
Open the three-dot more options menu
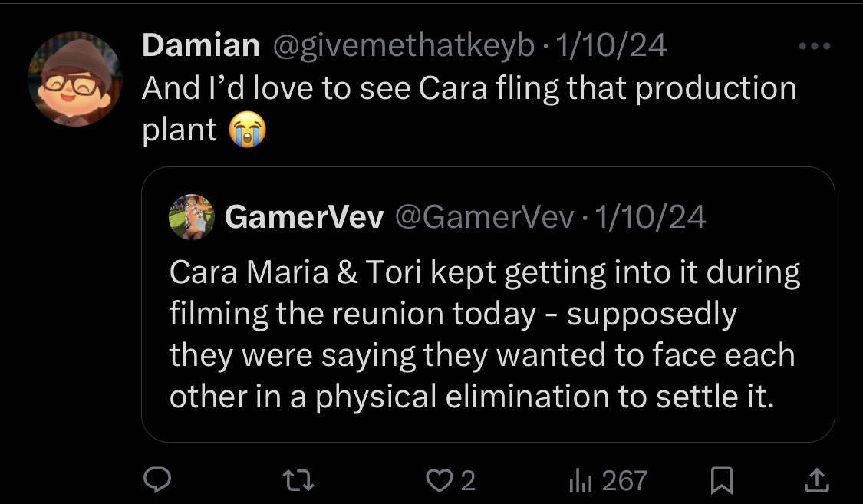pos(815,46)
